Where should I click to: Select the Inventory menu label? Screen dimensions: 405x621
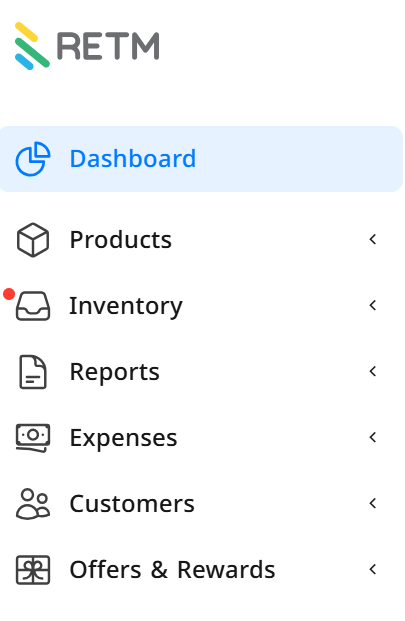coord(126,306)
